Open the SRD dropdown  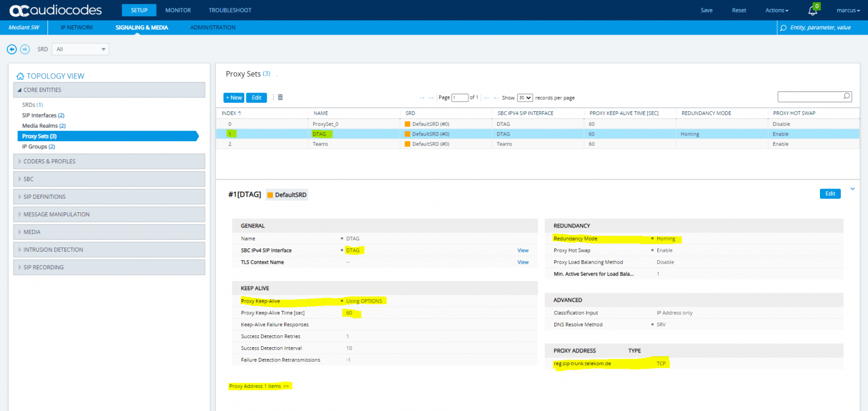click(80, 49)
